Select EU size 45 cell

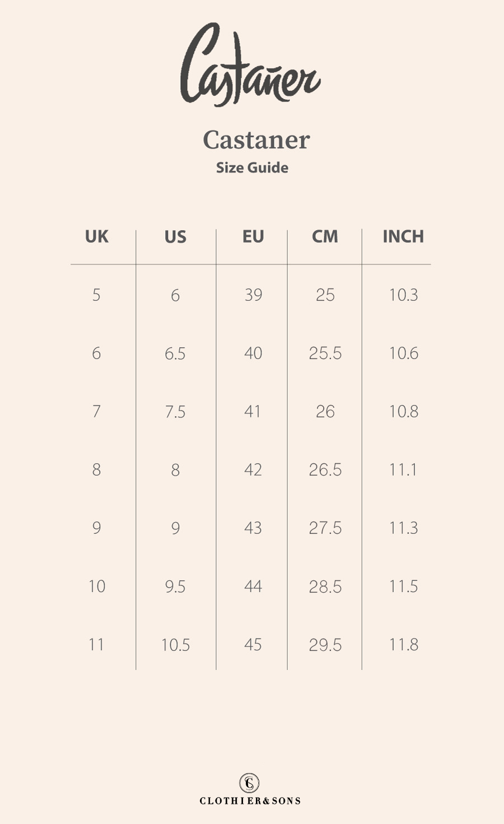tap(253, 644)
